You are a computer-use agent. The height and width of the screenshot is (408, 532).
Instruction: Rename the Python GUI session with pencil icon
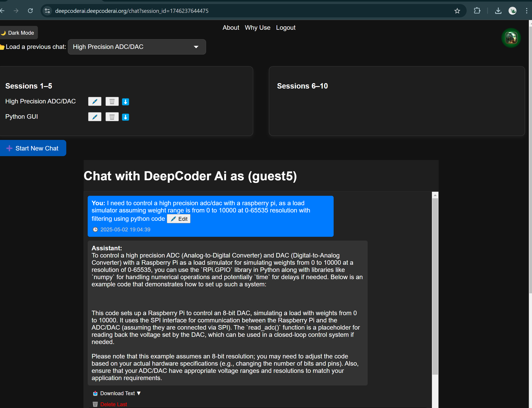(94, 117)
